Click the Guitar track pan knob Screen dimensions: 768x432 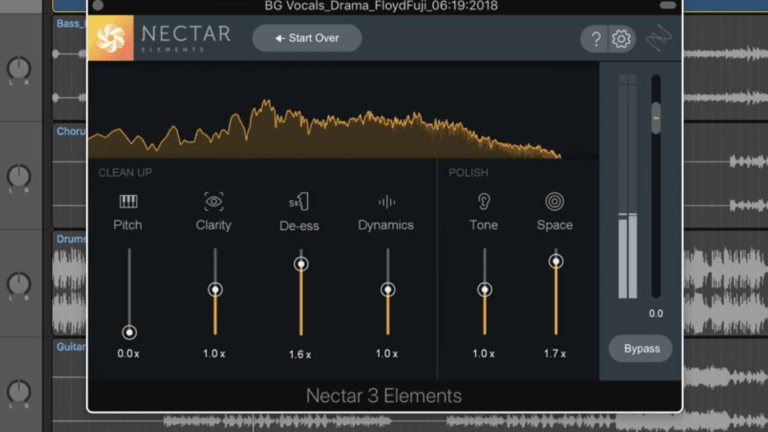tap(19, 392)
